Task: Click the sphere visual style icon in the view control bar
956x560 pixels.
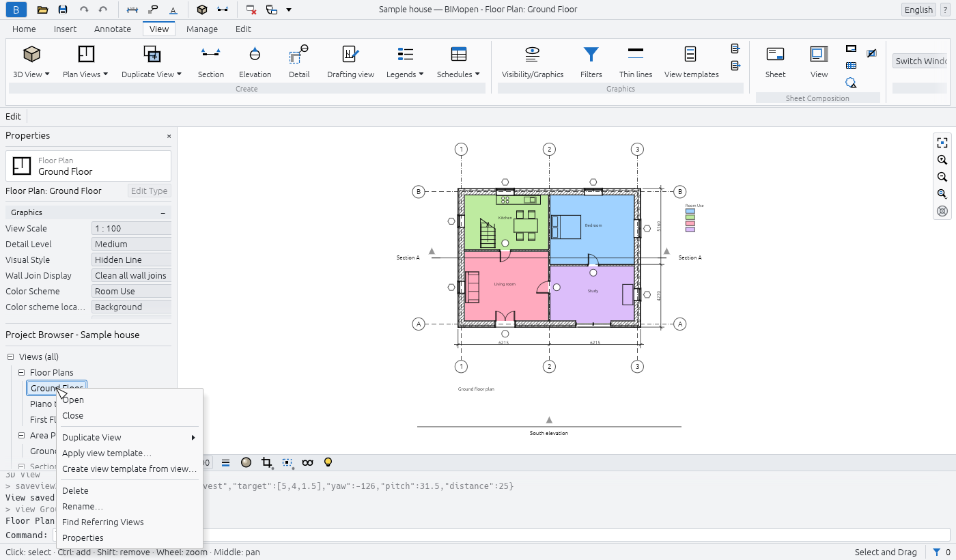Action: 247,462
